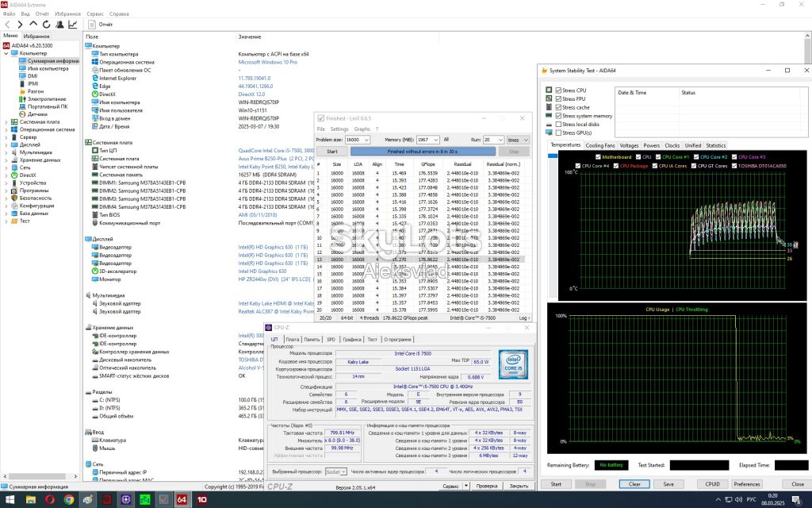Image resolution: width=812 pixels, height=508 pixels.
Task: Toggle Stress cache checkbox
Action: (558, 107)
